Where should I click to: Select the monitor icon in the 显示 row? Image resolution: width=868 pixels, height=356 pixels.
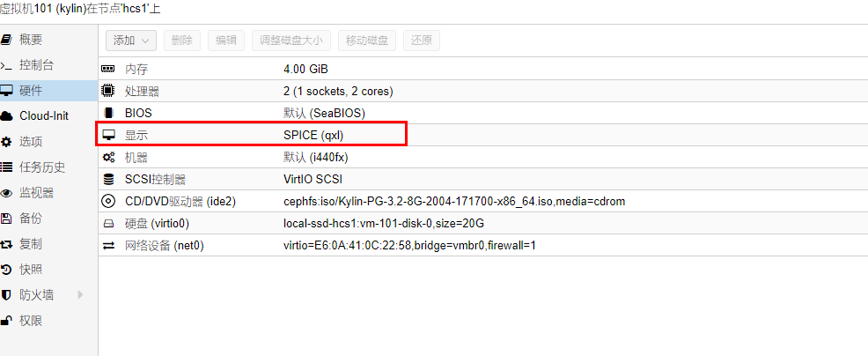(108, 135)
